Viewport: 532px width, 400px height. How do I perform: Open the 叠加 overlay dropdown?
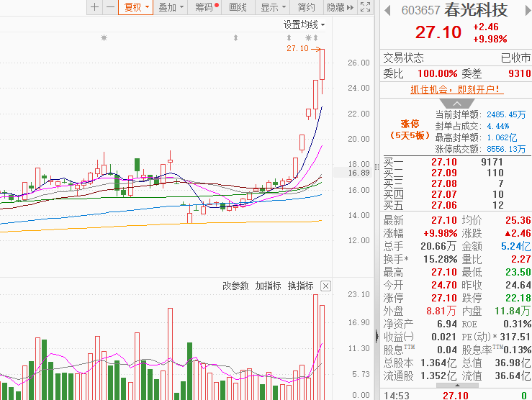171,7
